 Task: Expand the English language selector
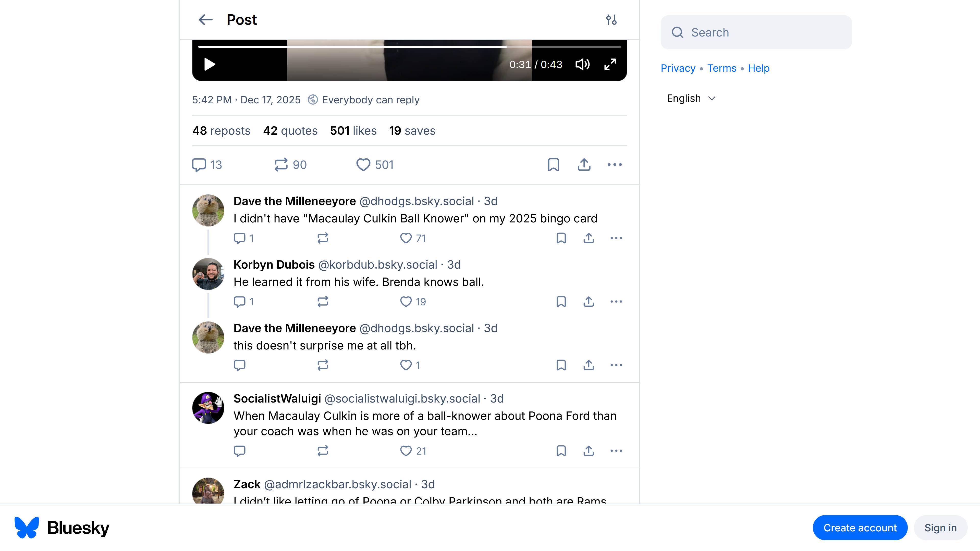point(691,98)
